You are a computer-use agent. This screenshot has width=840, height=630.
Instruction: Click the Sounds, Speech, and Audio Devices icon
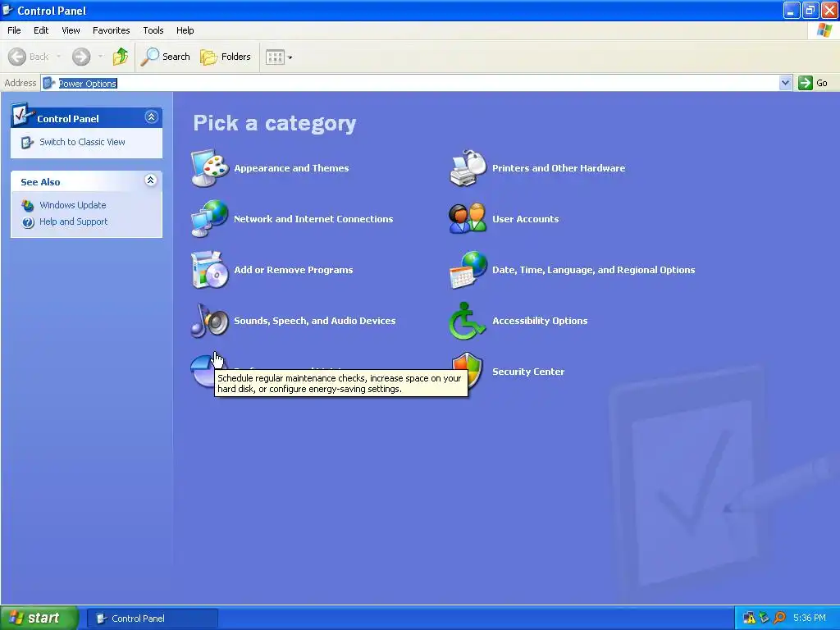click(x=209, y=321)
